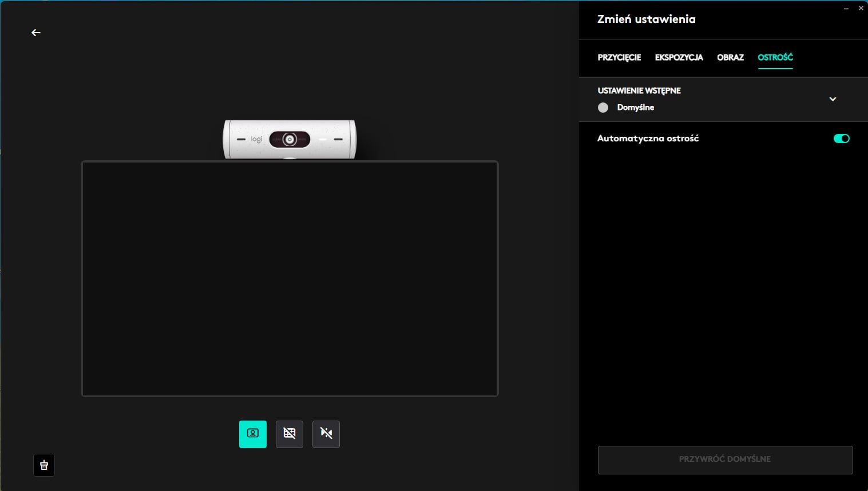Select the OSTROŚĆ tab
Image resolution: width=868 pixels, height=491 pixels.
(775, 57)
